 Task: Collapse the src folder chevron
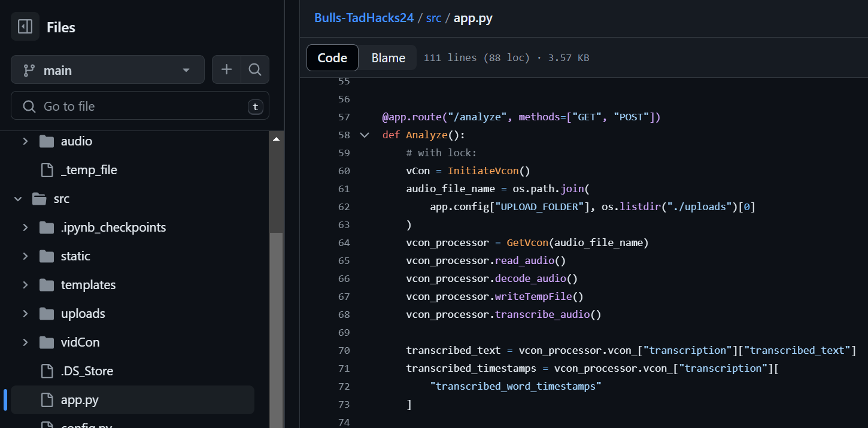tap(18, 199)
